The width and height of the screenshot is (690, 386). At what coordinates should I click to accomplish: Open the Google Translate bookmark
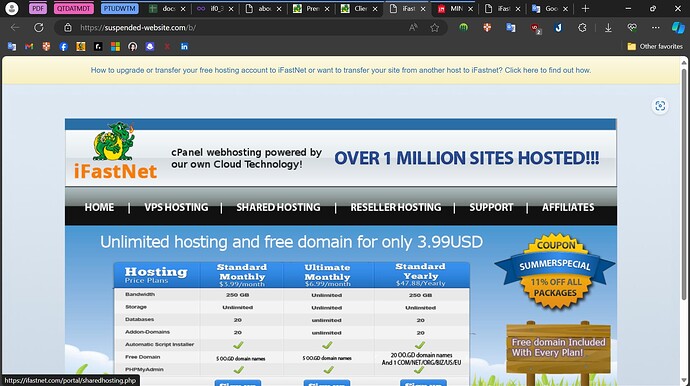click(x=12, y=46)
